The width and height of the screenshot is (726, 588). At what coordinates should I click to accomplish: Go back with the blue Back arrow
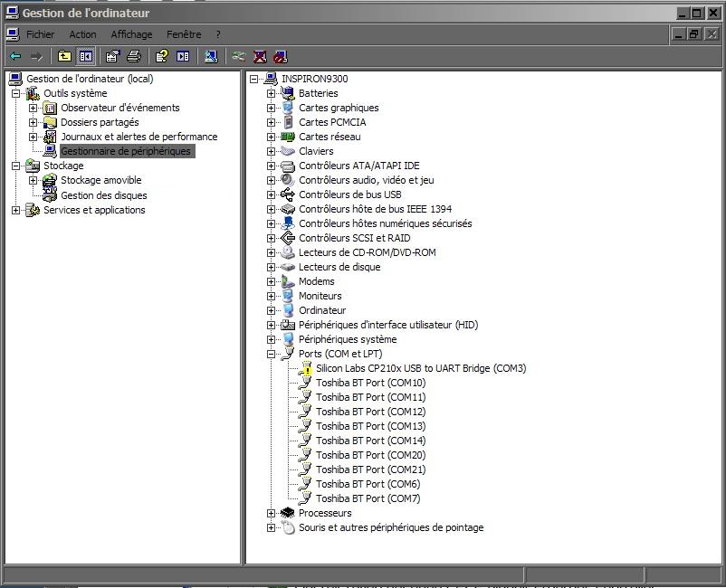tap(15, 56)
